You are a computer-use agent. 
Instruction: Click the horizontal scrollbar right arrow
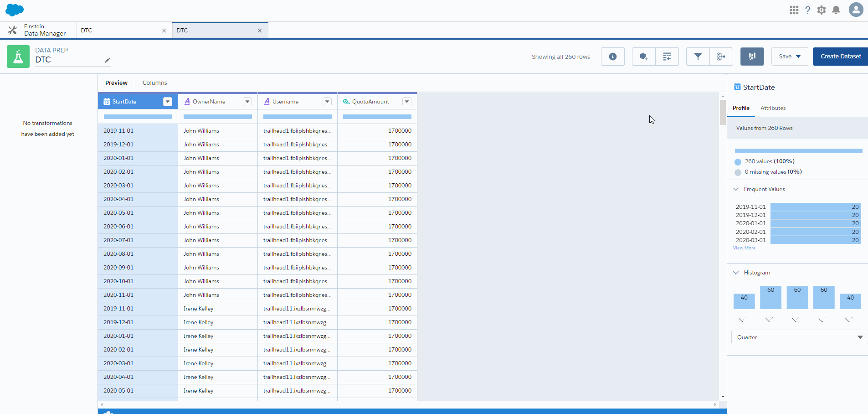[x=715, y=405]
